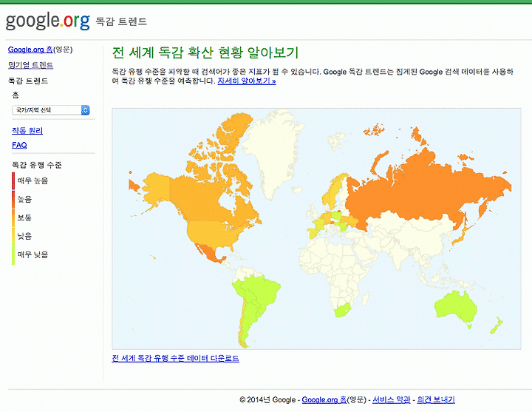Click Chile along South America's west coast
The image size is (532, 412).
pyautogui.click(x=241, y=322)
